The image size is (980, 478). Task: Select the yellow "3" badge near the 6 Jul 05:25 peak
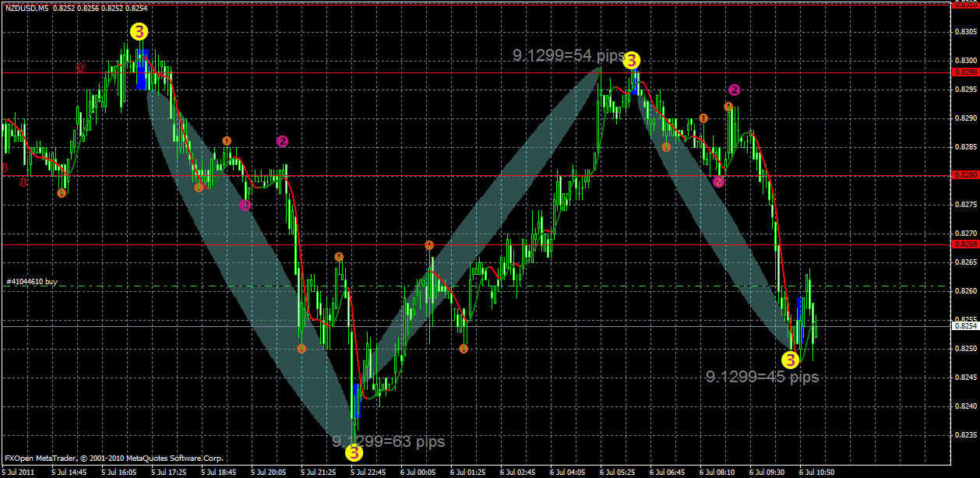[631, 60]
